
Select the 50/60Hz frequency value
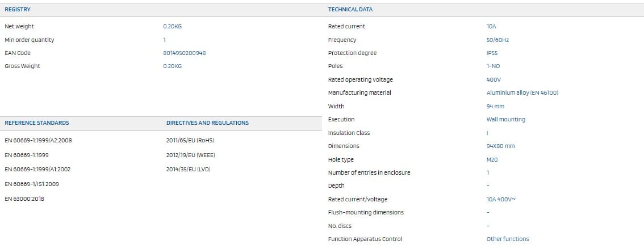pos(496,40)
